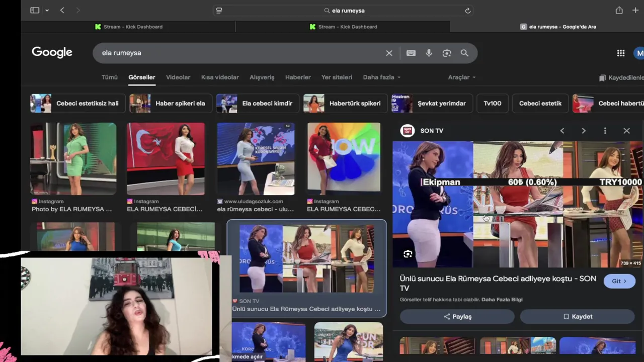
Task: Search inside image with Lens overlay icon
Action: (x=408, y=254)
